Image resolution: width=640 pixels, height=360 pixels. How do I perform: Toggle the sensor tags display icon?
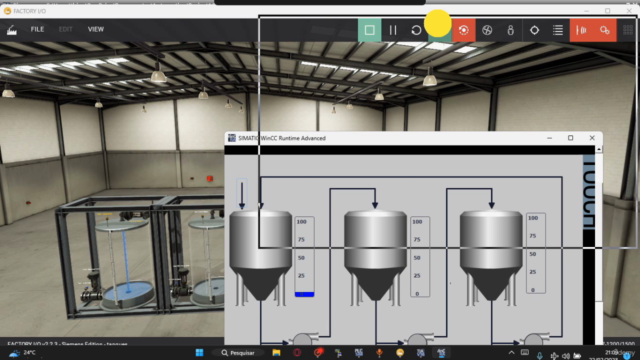(x=581, y=30)
